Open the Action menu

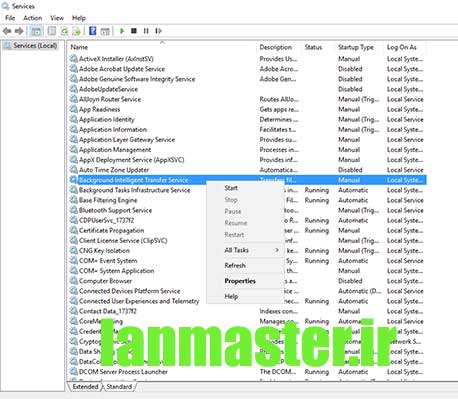[x=33, y=18]
